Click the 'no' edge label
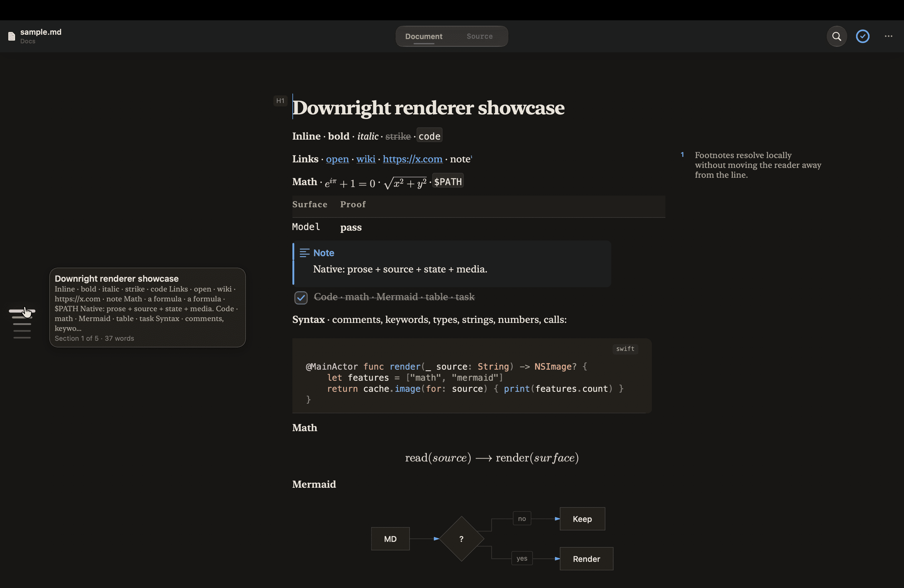904x588 pixels. [x=522, y=518]
